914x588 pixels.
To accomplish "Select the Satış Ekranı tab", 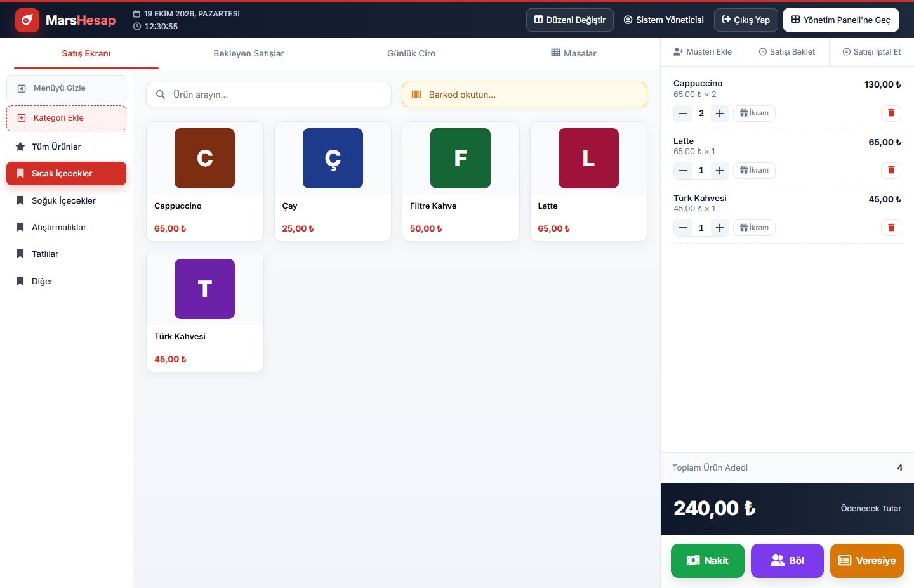I will pyautogui.click(x=86, y=53).
